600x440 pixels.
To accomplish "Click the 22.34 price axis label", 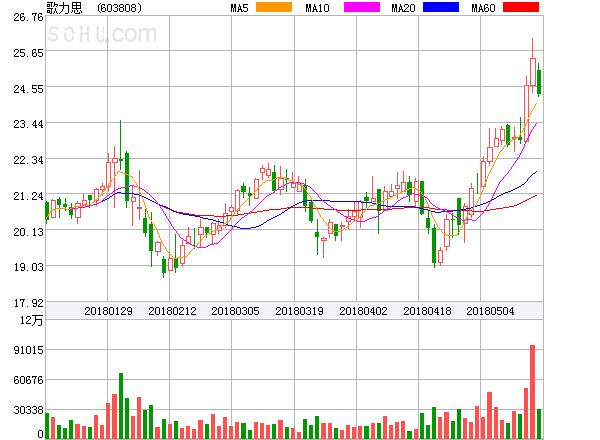I will [28, 160].
